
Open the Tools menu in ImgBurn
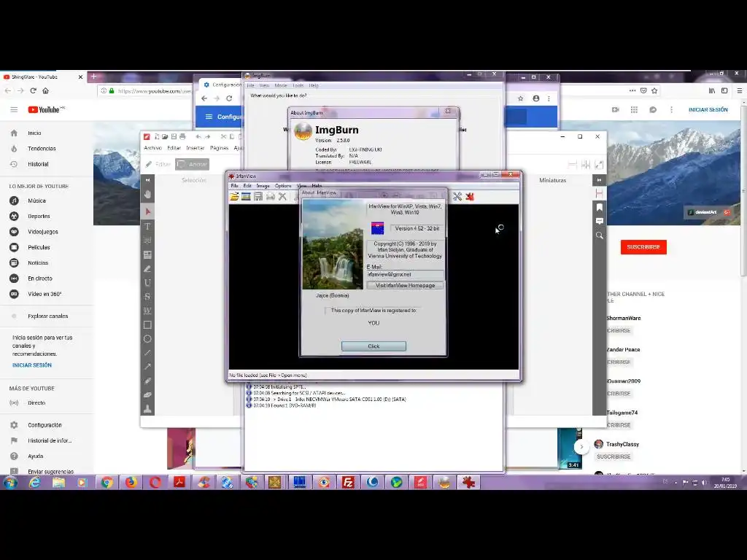298,86
